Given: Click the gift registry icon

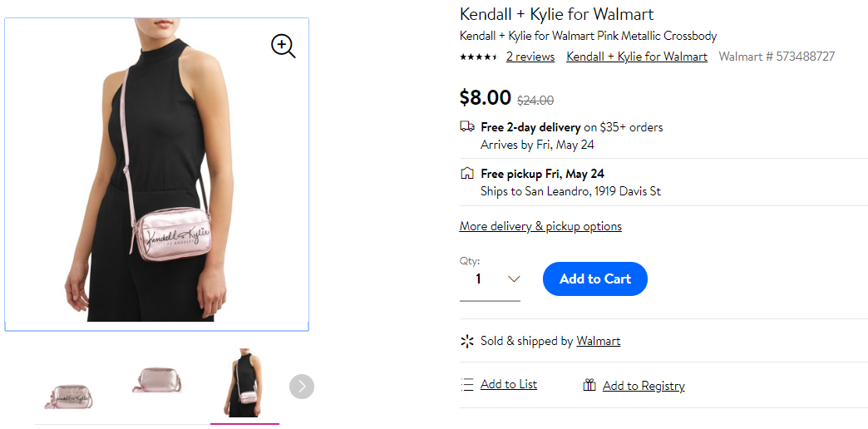Looking at the screenshot, I should (x=589, y=385).
